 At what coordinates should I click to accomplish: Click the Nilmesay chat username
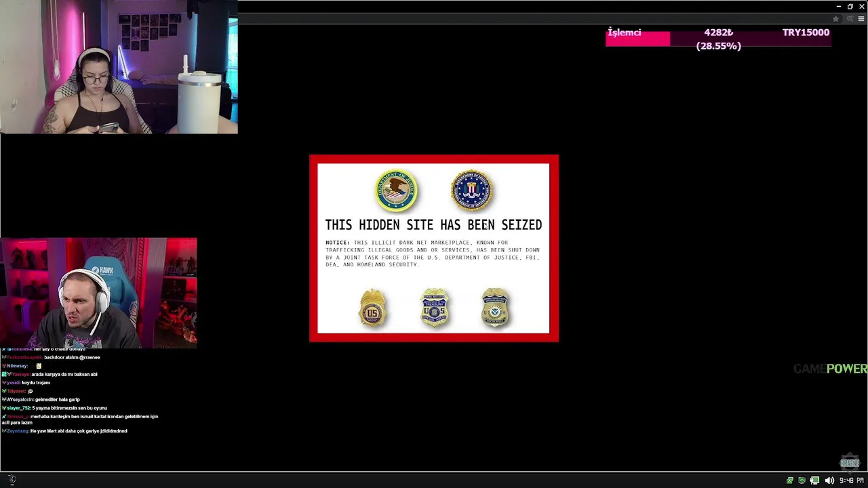tap(17, 366)
